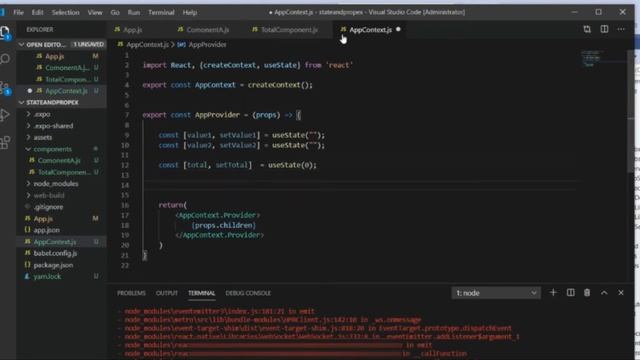The width and height of the screenshot is (640, 360).
Task: Maximize the terminal panel size
Action: (x=604, y=293)
